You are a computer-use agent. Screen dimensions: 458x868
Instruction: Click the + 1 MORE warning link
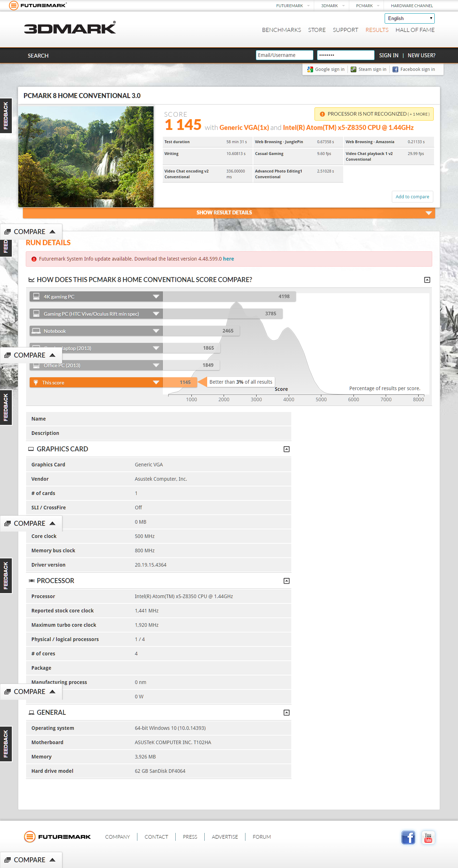pyautogui.click(x=419, y=114)
